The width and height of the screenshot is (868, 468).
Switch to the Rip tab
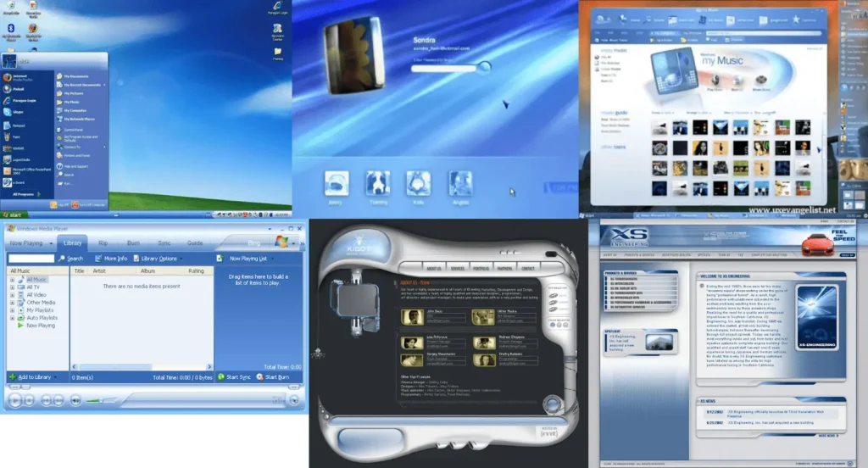pyautogui.click(x=103, y=243)
